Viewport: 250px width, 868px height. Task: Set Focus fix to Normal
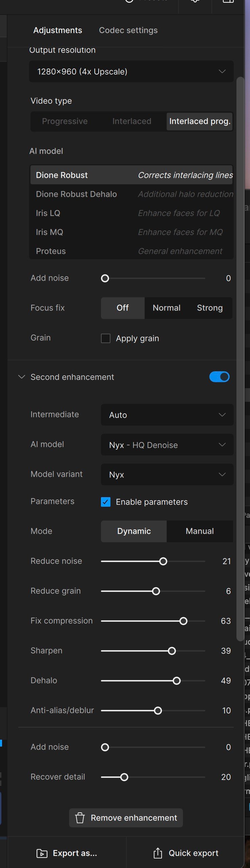point(166,308)
